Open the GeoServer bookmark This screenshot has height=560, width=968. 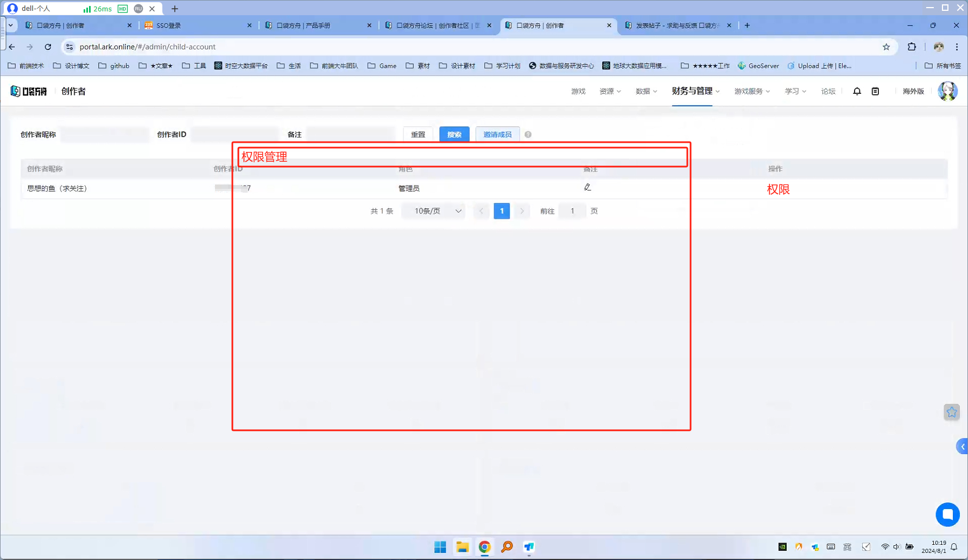758,66
